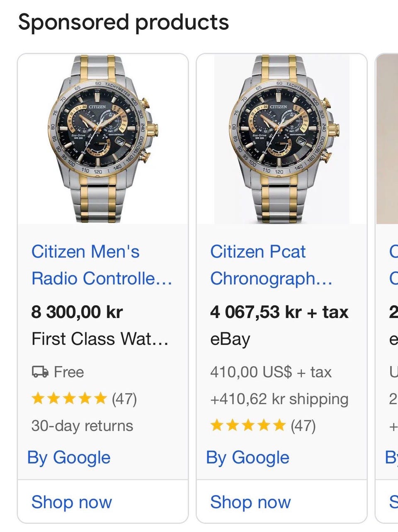398x532 pixels.
Task: Open the (47) reviews count on first card
Action: point(124,399)
